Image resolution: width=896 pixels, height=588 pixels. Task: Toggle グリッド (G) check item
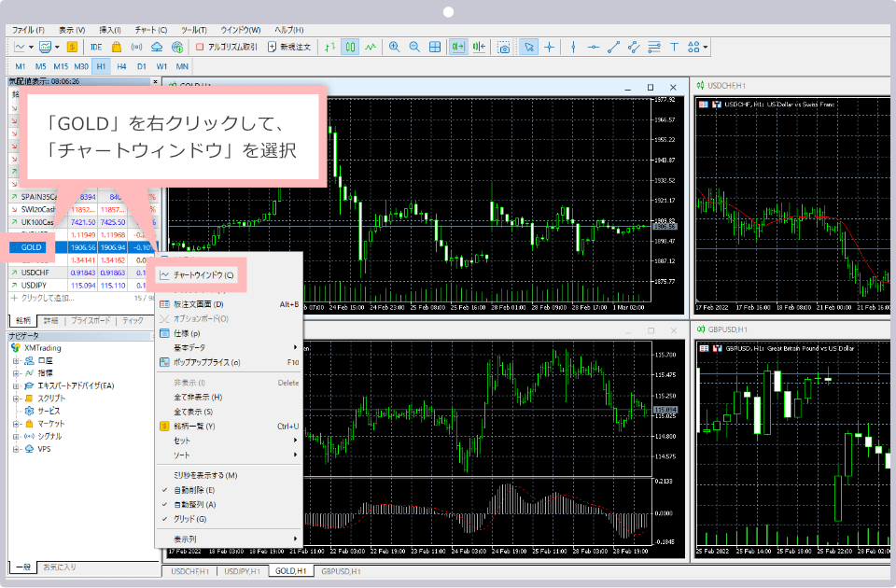click(x=189, y=519)
